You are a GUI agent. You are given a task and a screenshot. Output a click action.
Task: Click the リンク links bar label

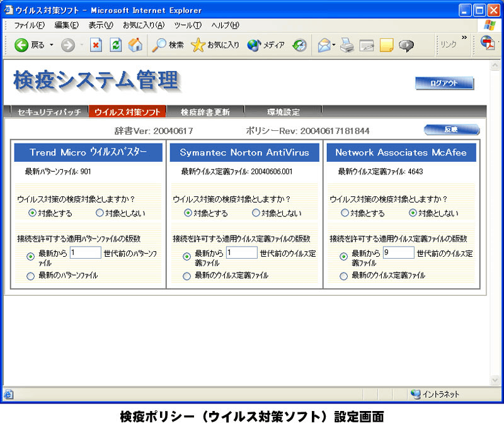coord(448,44)
